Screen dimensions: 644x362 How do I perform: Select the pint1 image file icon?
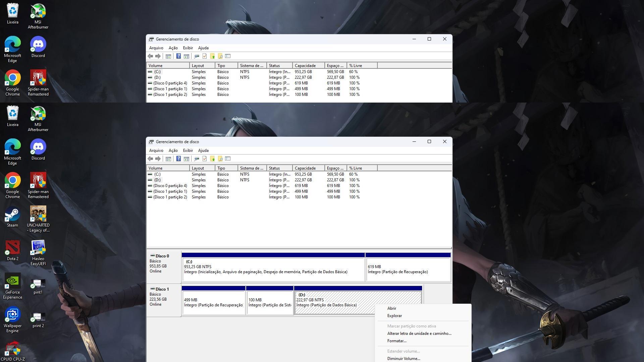click(38, 286)
